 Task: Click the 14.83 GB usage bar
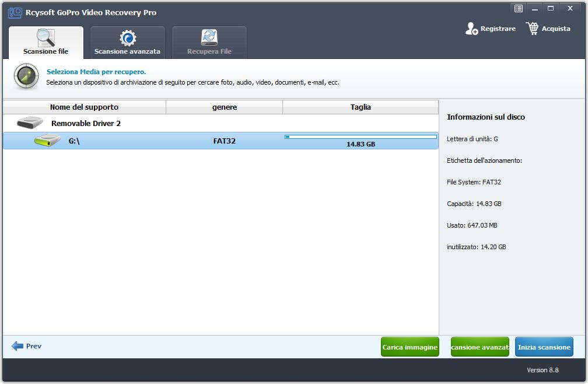[360, 137]
